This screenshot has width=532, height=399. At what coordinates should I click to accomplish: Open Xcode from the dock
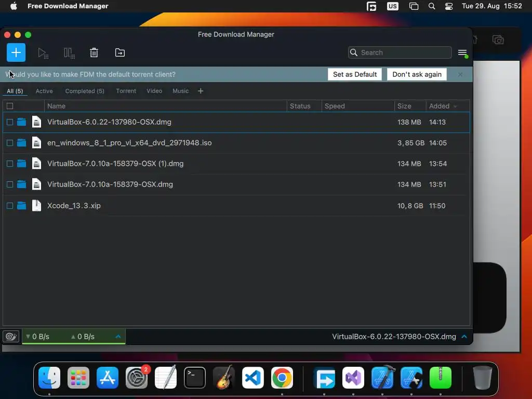383,378
